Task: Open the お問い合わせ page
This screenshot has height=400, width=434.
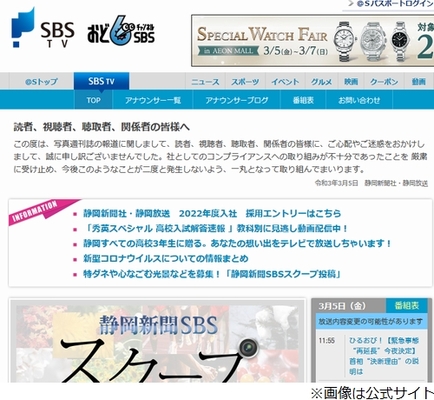Action: (x=359, y=100)
